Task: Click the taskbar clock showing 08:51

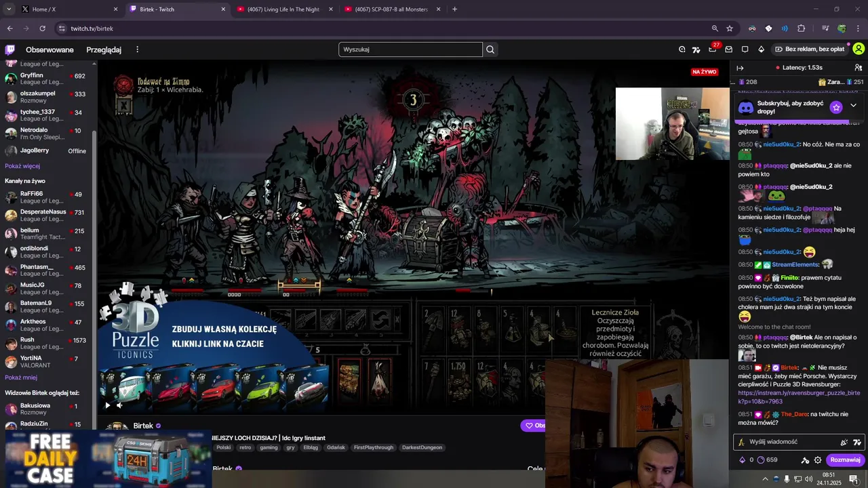Action: 828,479
